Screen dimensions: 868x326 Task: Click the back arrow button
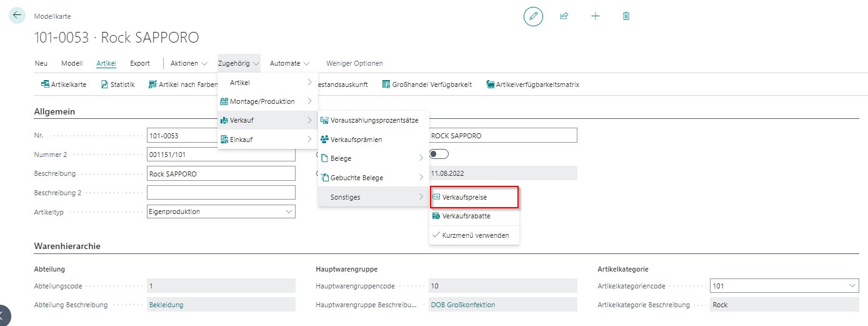pyautogui.click(x=17, y=16)
